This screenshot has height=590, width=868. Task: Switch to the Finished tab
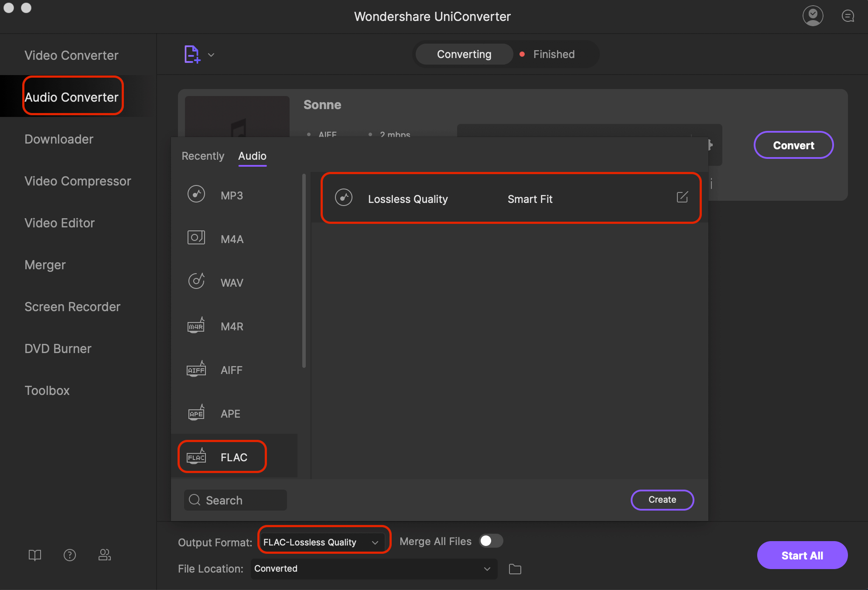pyautogui.click(x=554, y=54)
